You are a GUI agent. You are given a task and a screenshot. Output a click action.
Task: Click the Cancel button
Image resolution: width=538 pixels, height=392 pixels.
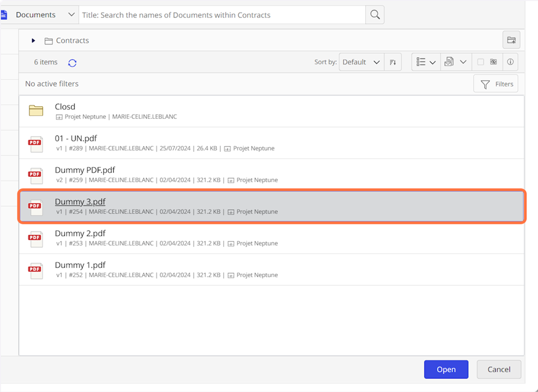tap(499, 369)
